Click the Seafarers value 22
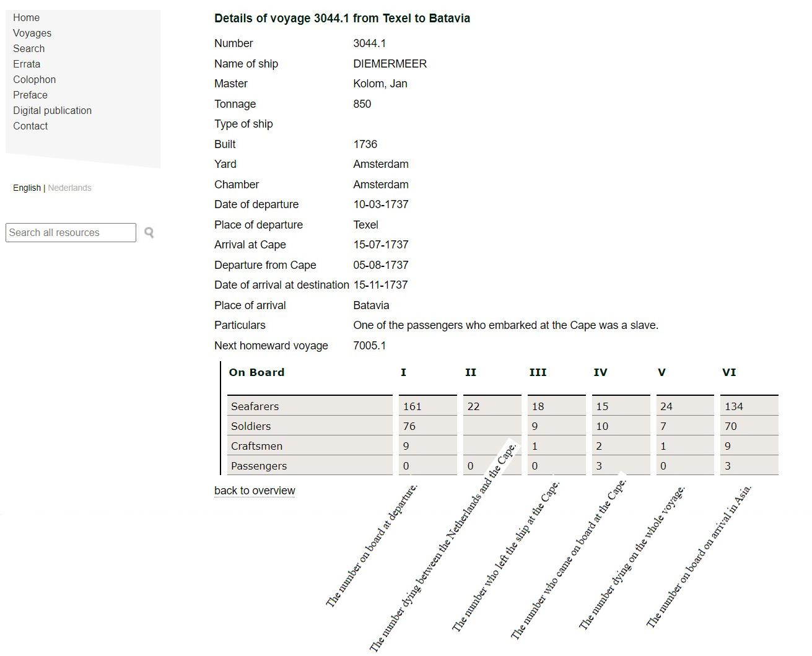Viewport: 812px width, 656px height. click(x=473, y=406)
